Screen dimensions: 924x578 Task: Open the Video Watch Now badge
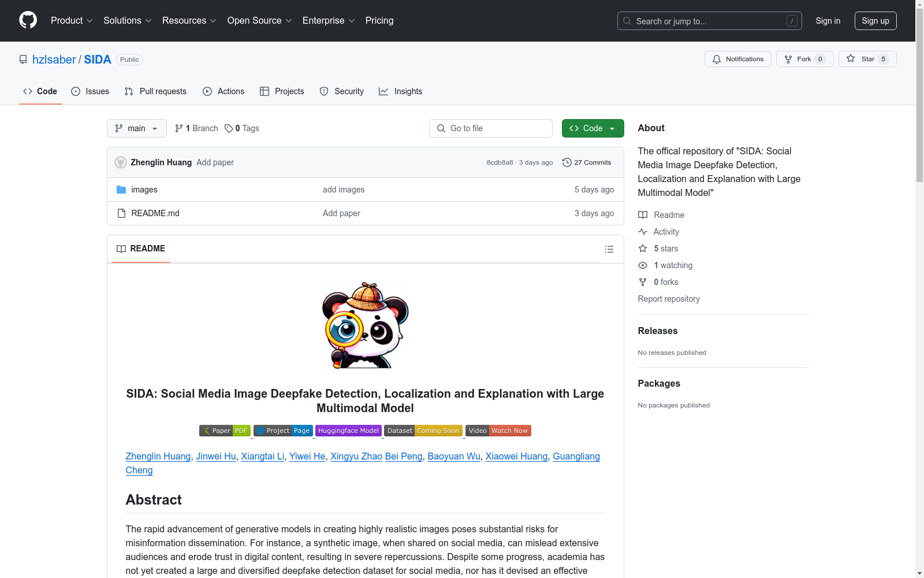(498, 431)
